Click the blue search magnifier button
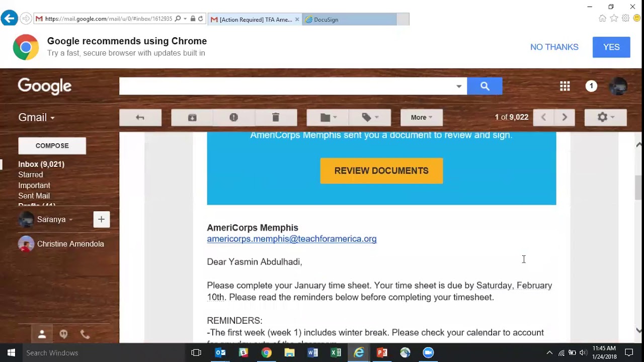The image size is (644, 362). 485,86
